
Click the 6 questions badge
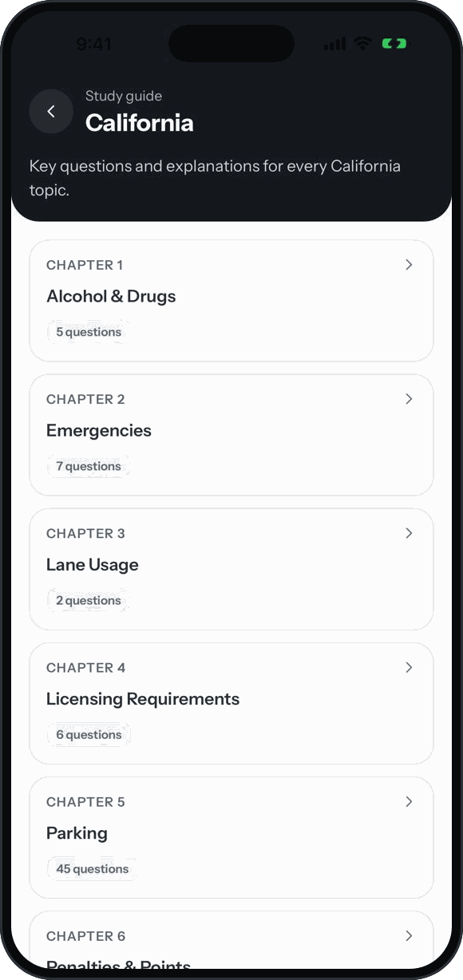point(89,734)
